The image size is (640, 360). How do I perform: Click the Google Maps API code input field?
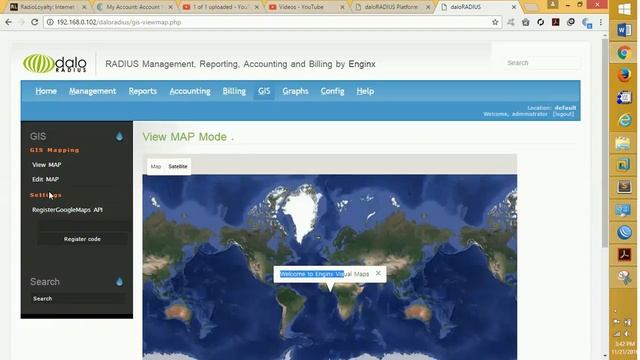pyautogui.click(x=83, y=225)
